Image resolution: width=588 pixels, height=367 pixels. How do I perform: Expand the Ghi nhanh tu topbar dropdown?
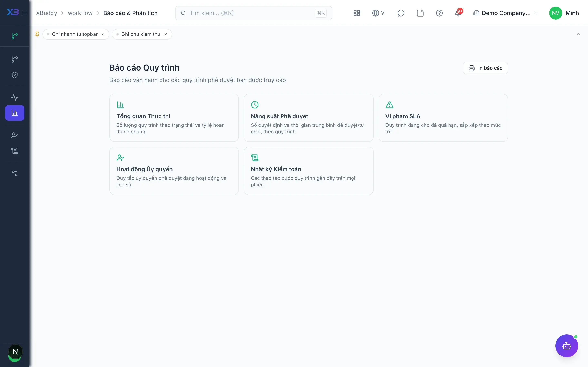[x=76, y=34]
